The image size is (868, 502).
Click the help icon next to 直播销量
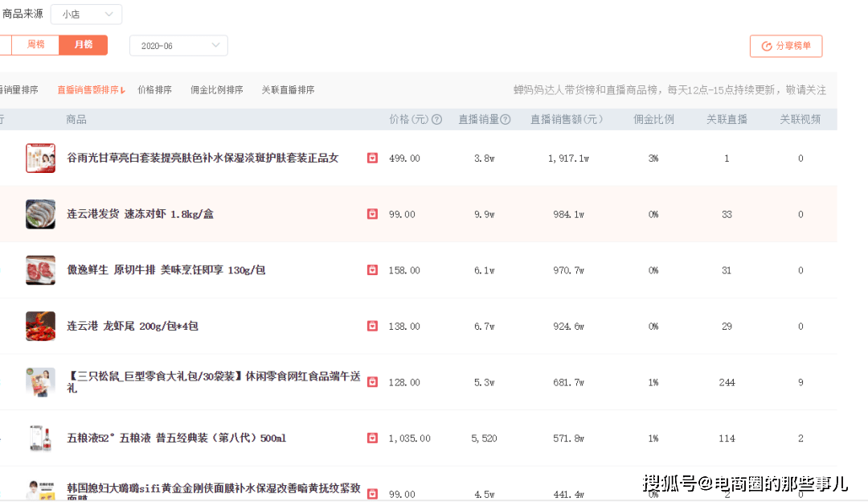tap(506, 120)
